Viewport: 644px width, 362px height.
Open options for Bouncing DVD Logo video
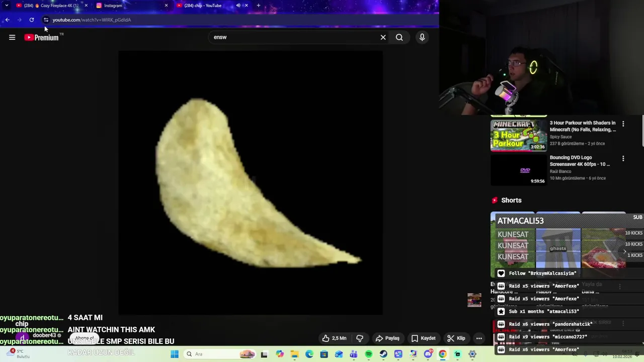(623, 158)
